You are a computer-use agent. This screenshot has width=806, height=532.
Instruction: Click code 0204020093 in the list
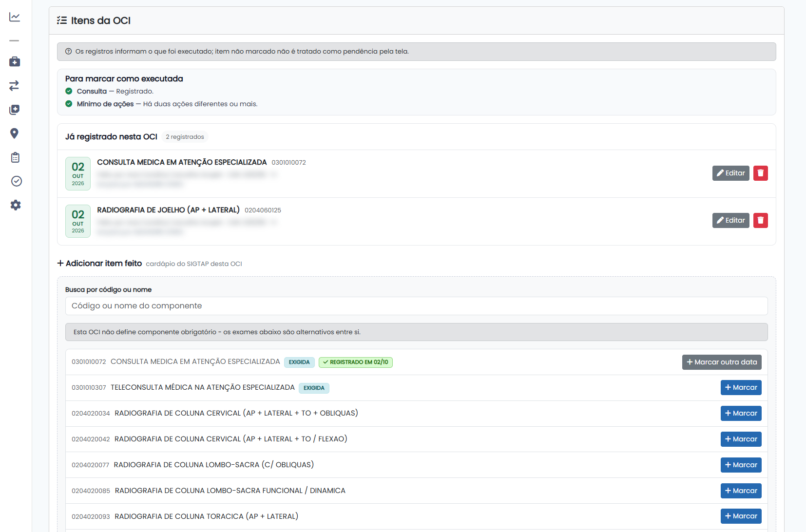[91, 517]
